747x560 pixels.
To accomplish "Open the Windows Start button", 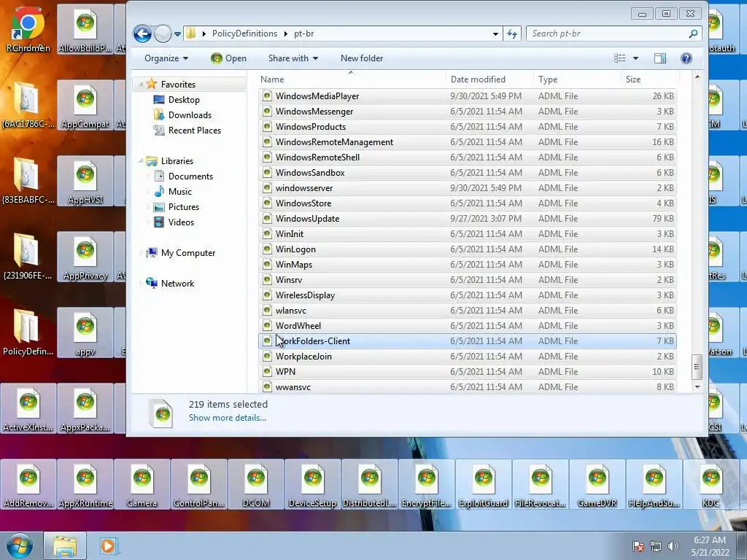I will tap(20, 545).
